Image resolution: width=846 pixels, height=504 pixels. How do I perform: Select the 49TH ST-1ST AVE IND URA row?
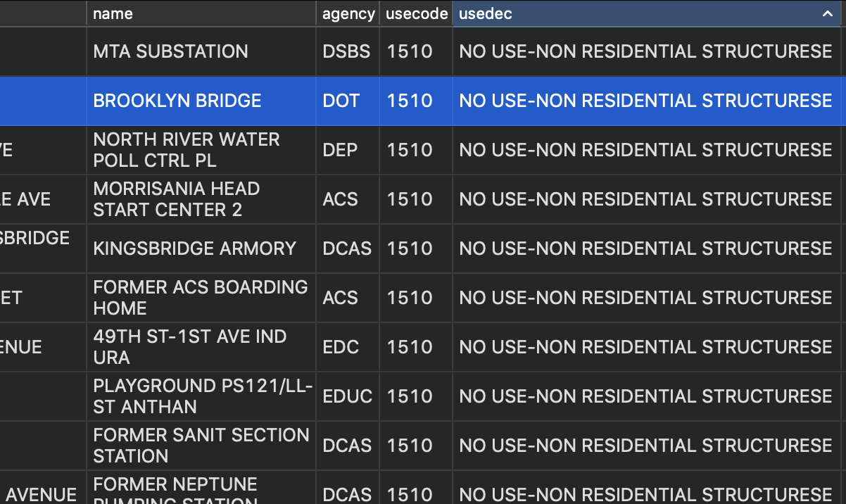[189, 346]
